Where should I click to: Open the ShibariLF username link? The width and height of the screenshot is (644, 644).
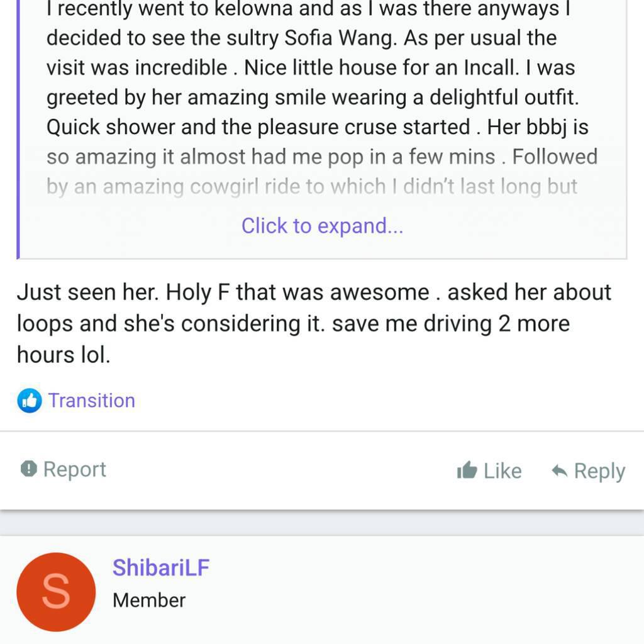[161, 567]
